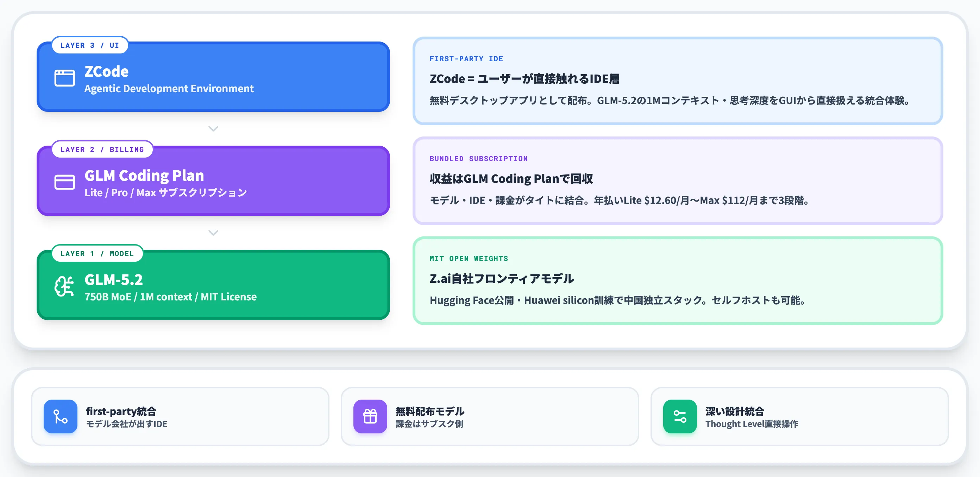Click 'first-party統合' title
Viewport: 980px width, 477px height.
pos(121,411)
